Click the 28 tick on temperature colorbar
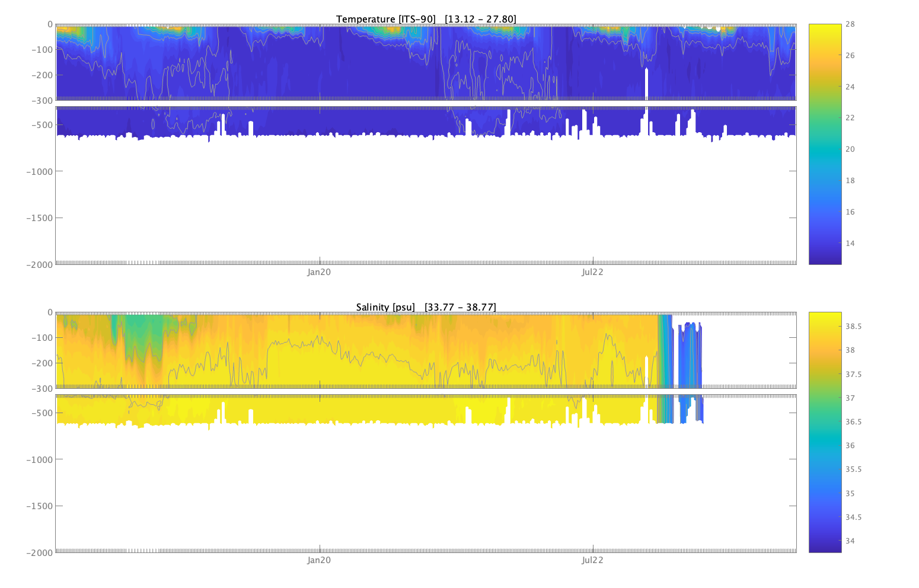The image size is (919, 588). (x=850, y=24)
